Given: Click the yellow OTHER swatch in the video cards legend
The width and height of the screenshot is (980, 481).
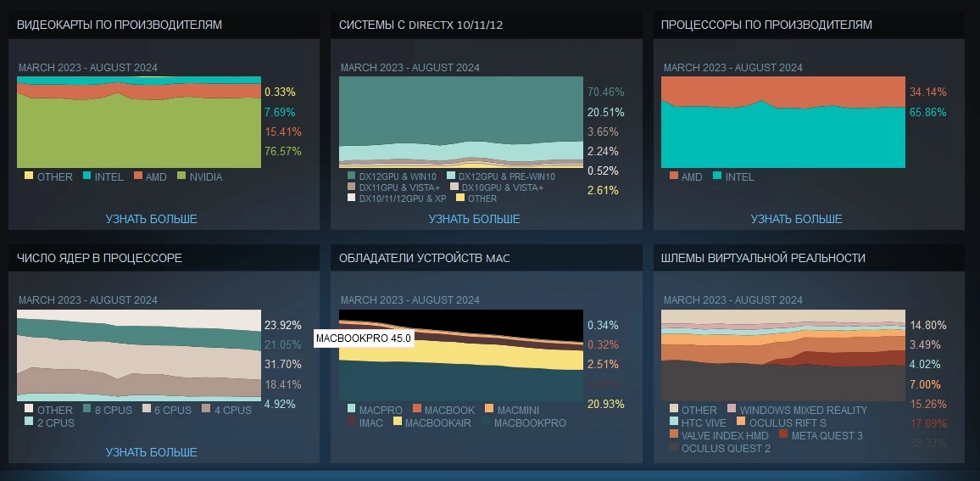Looking at the screenshot, I should pos(29,176).
